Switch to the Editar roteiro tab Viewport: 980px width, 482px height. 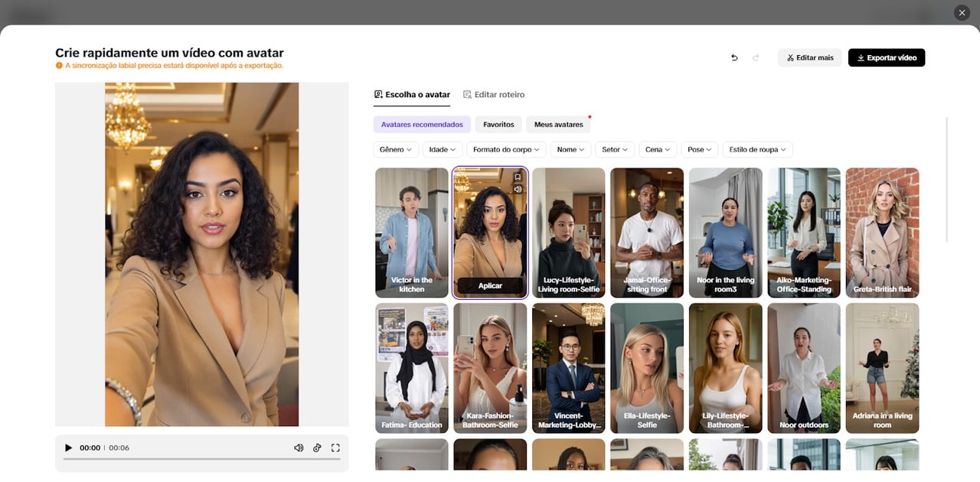[x=494, y=95]
